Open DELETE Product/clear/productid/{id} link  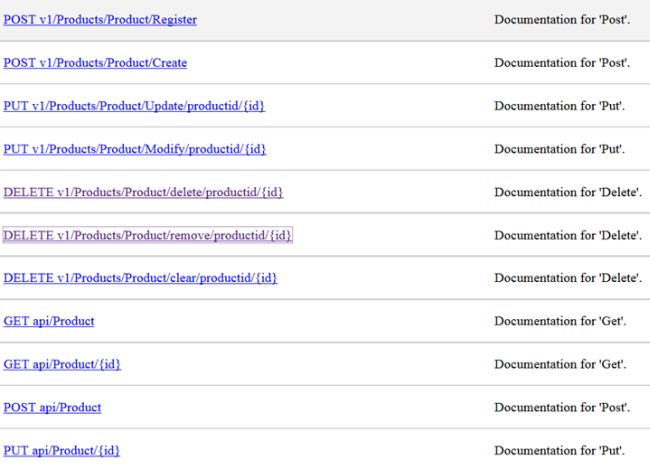point(140,278)
